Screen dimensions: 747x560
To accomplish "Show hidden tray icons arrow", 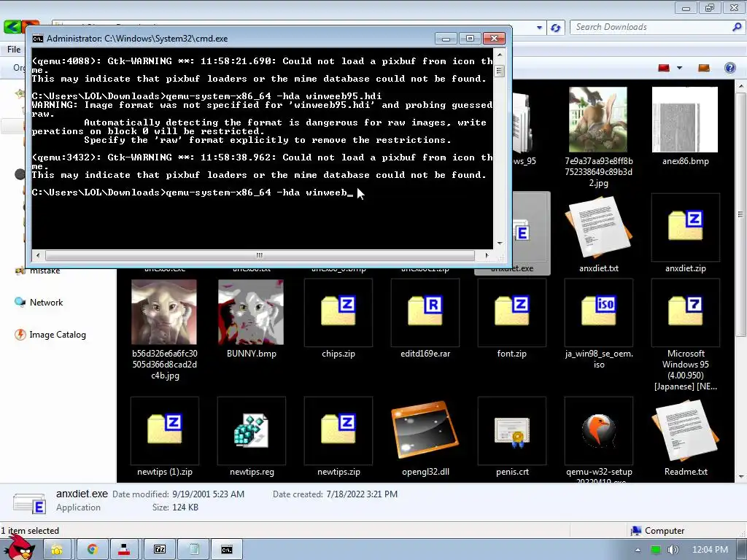I will click(638, 550).
